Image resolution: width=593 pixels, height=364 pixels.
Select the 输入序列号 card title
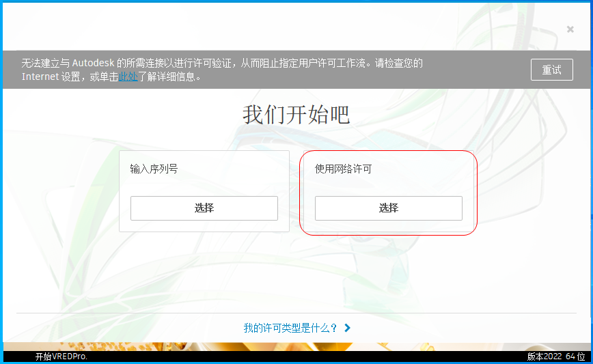coord(154,169)
